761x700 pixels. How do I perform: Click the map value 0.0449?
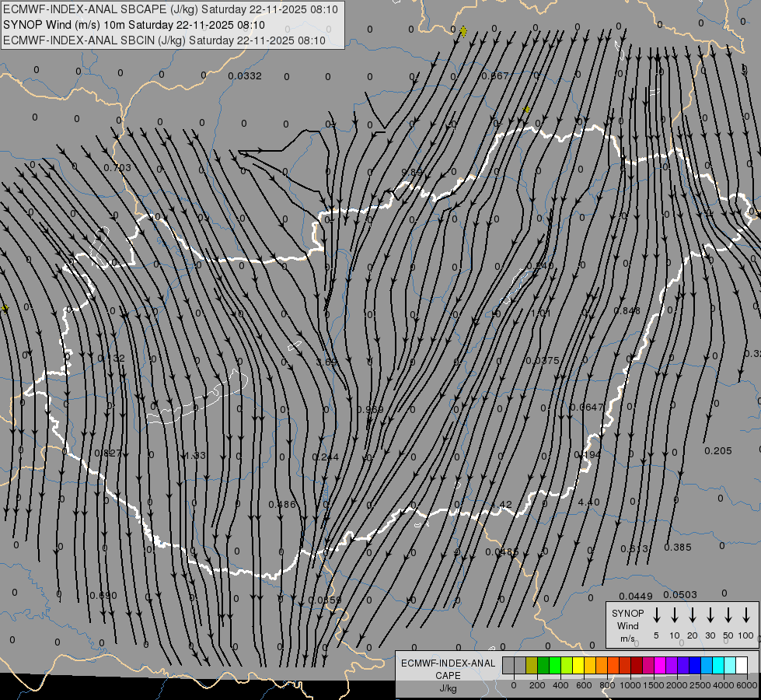click(636, 596)
